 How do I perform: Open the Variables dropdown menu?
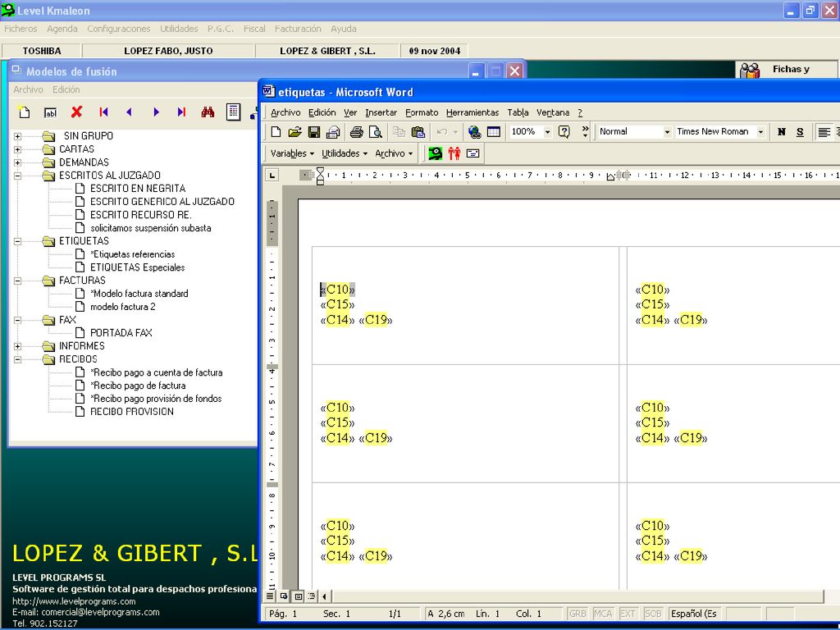292,153
